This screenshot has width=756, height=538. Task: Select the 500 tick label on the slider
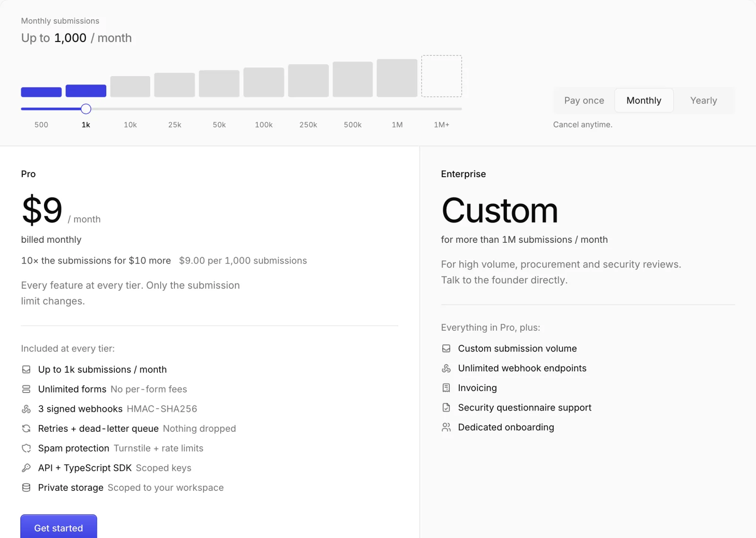(x=41, y=125)
